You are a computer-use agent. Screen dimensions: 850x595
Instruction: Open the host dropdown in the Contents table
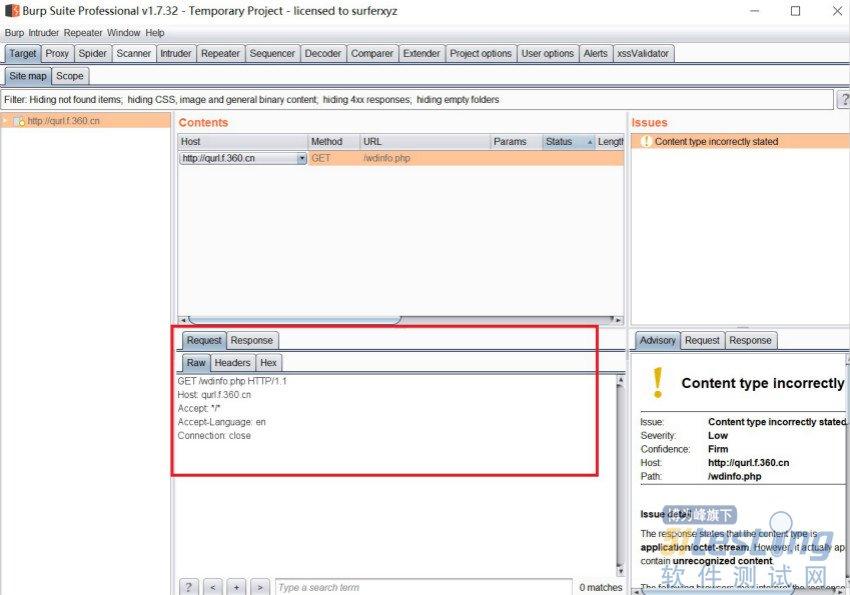[303, 157]
